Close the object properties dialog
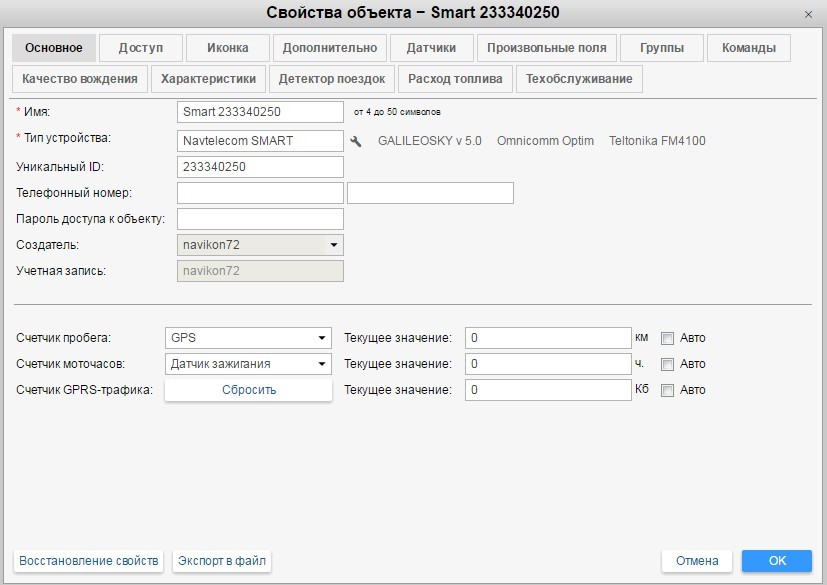 pos(808,14)
